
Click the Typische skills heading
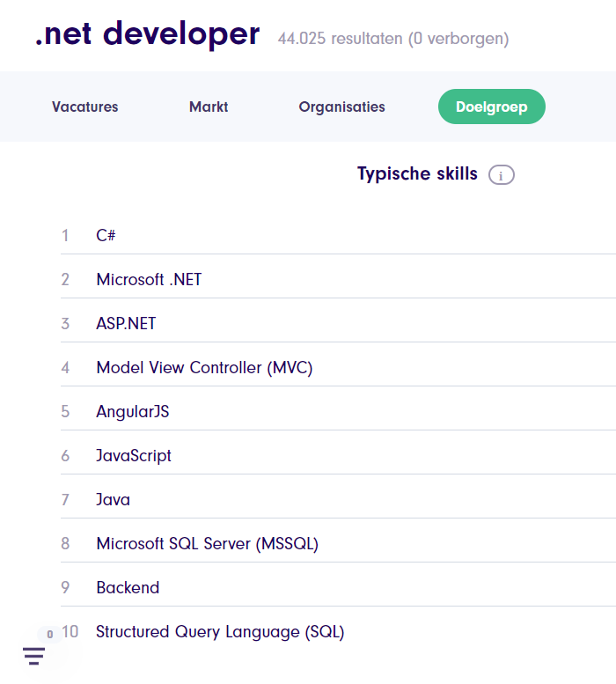coord(417,173)
